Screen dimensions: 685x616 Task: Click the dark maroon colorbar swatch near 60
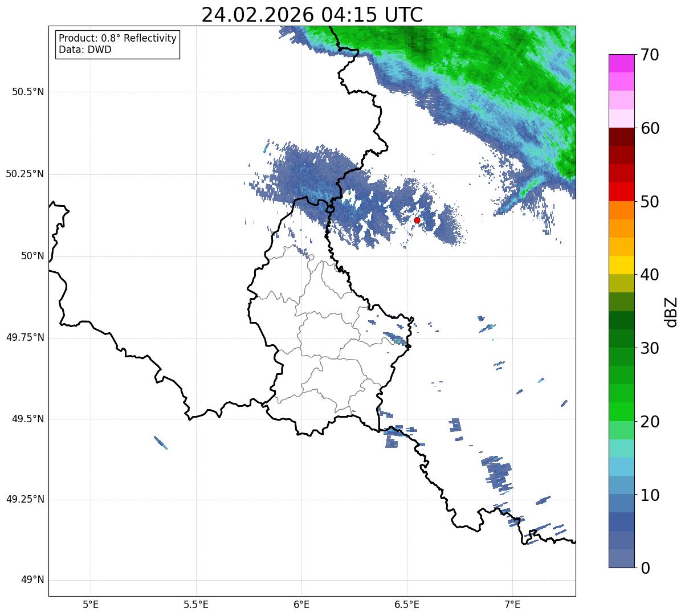[x=621, y=137]
